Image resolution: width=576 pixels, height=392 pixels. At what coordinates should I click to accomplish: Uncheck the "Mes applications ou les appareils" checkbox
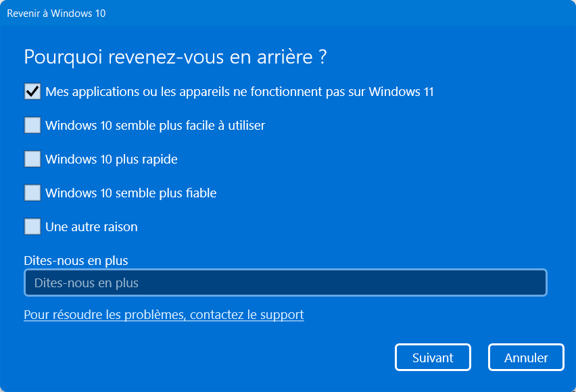(x=32, y=91)
